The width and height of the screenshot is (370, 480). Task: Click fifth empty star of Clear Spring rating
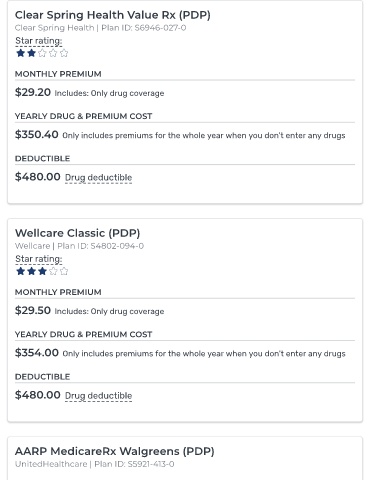pyautogui.click(x=64, y=53)
